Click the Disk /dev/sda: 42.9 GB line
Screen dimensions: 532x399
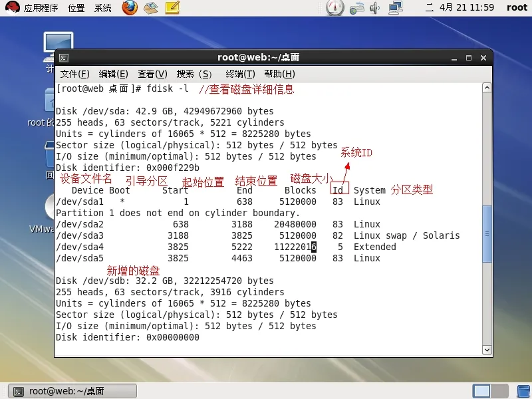164,111
